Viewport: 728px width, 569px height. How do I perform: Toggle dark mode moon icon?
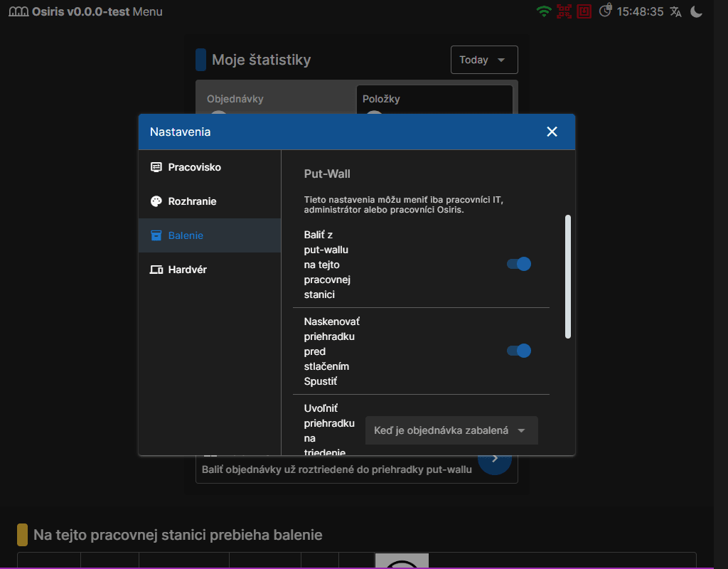[x=697, y=11]
